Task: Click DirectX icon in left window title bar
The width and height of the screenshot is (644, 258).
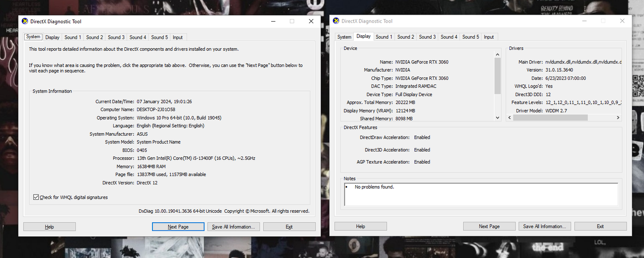Action: [25, 22]
